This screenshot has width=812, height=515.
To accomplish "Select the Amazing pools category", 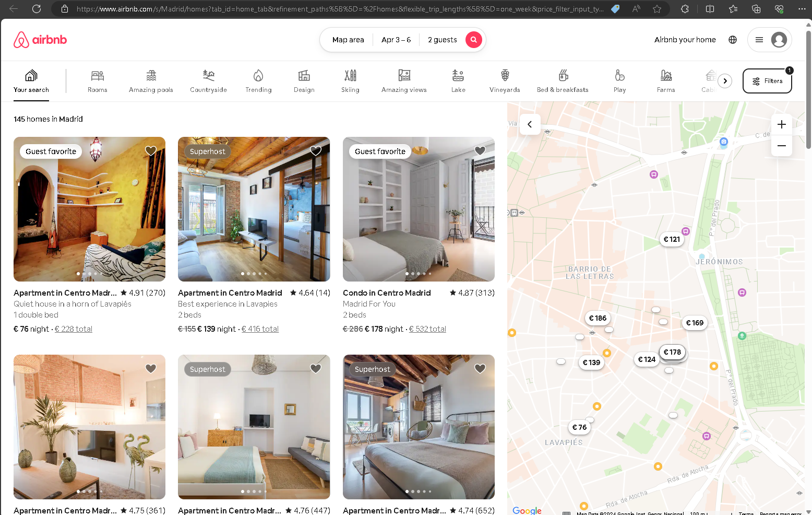I will click(151, 81).
